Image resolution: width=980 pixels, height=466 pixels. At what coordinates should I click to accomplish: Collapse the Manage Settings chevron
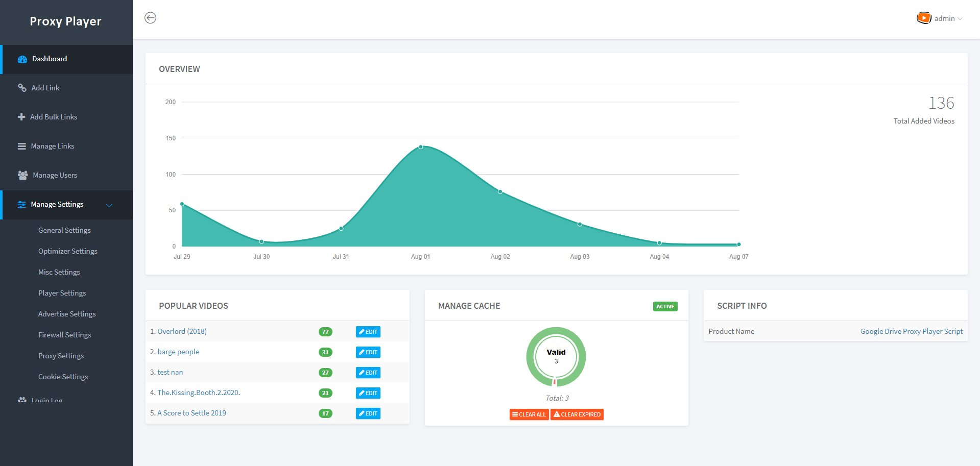109,205
